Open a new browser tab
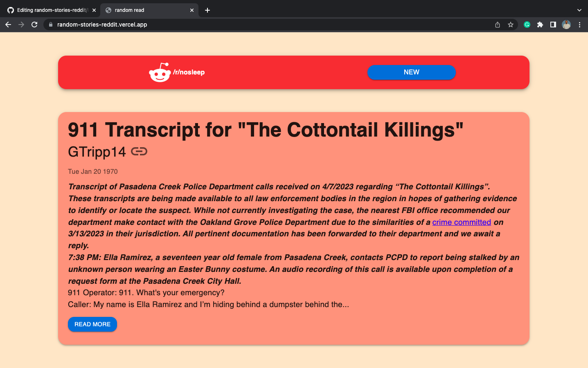588x368 pixels. coord(207,10)
